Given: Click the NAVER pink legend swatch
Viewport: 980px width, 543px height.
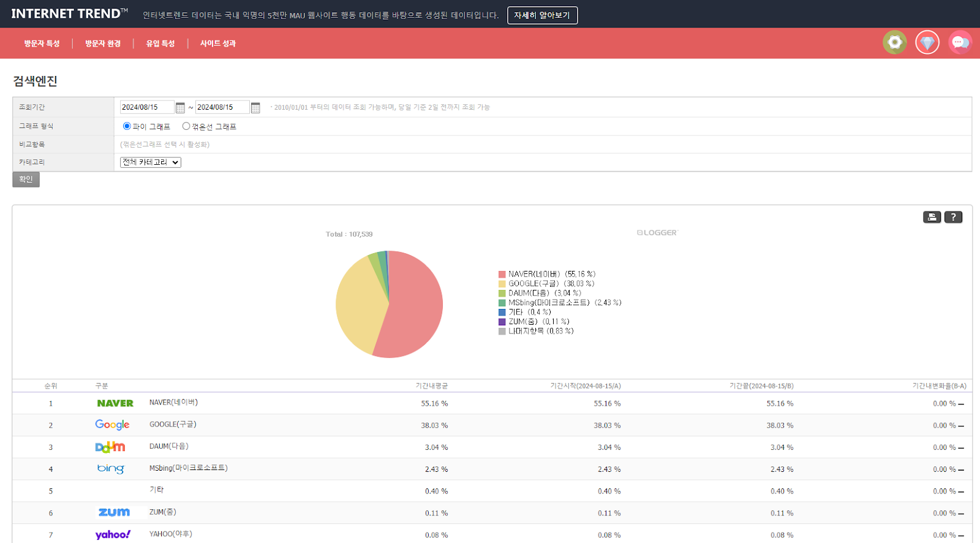Looking at the screenshot, I should [502, 275].
